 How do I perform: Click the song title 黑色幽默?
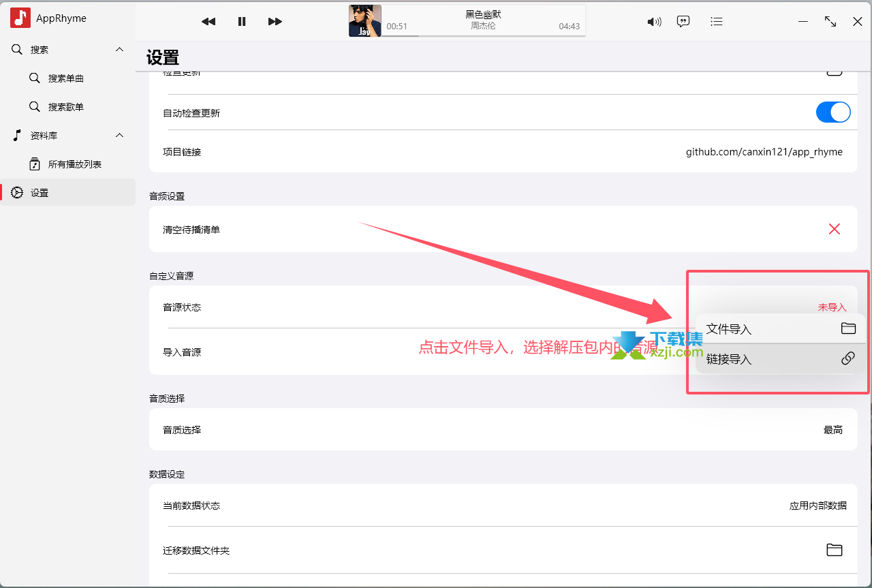point(483,14)
